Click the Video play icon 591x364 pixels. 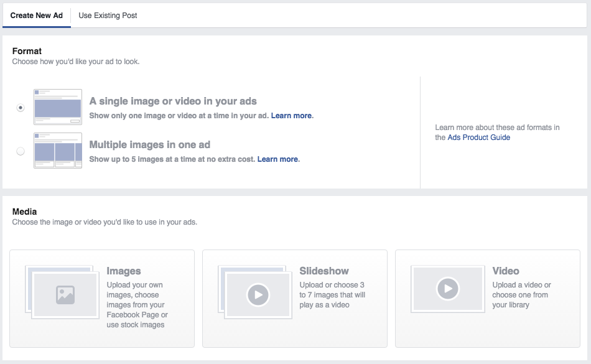[x=447, y=288]
